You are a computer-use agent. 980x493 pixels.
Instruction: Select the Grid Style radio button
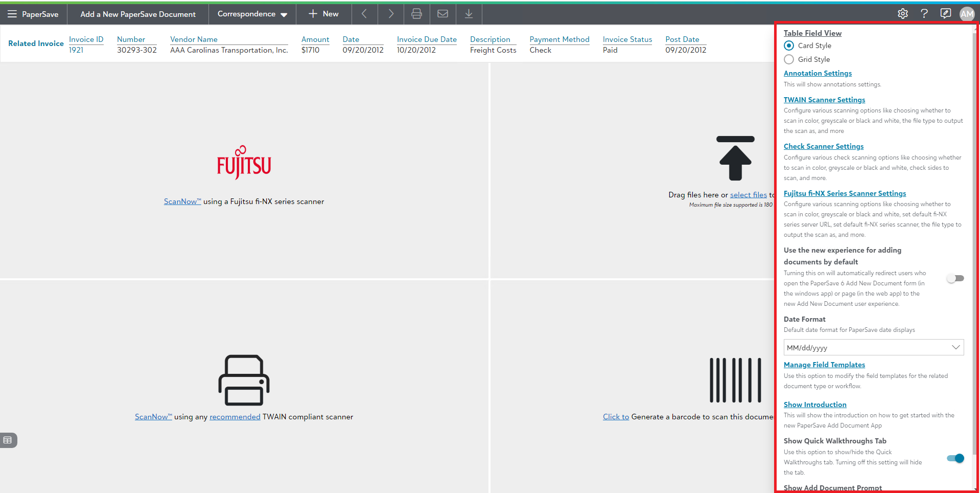point(789,59)
